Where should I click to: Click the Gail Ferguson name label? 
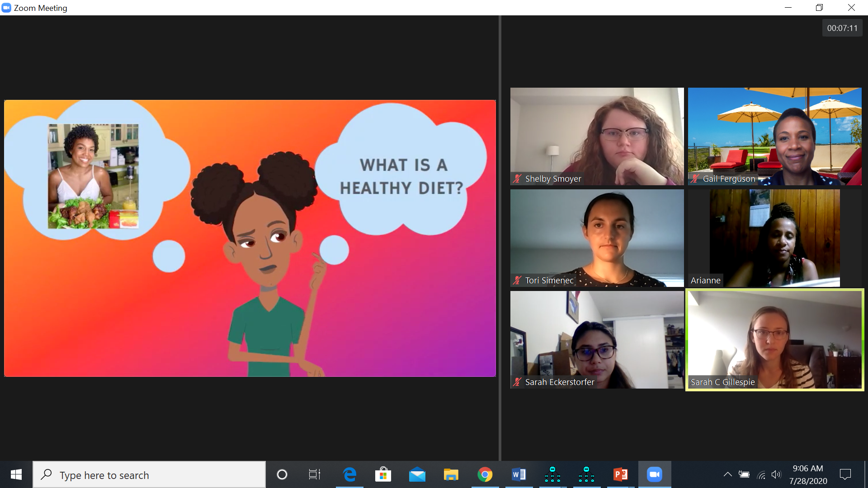pyautogui.click(x=729, y=179)
